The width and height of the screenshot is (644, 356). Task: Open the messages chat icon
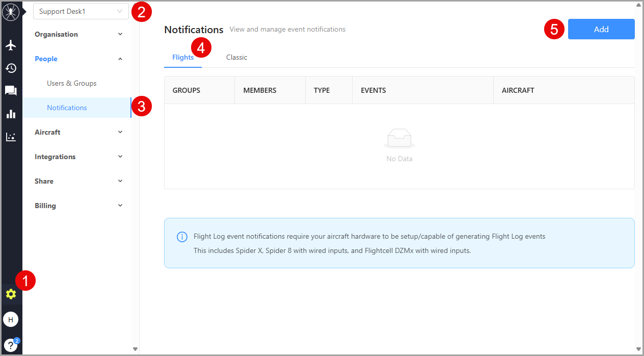tap(11, 91)
